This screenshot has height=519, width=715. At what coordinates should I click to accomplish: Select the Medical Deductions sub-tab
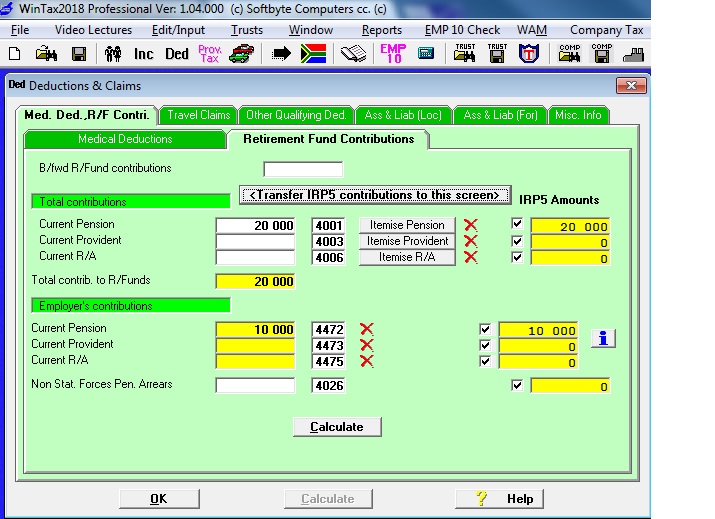[125, 139]
